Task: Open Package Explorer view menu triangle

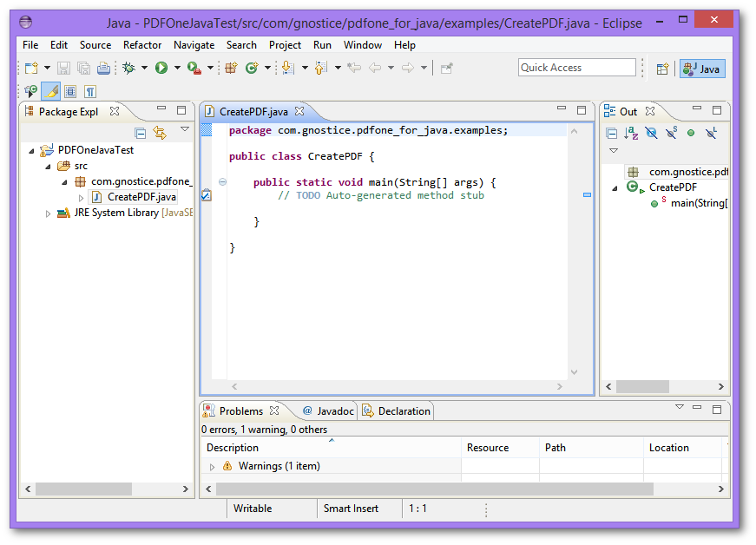Action: point(185,129)
